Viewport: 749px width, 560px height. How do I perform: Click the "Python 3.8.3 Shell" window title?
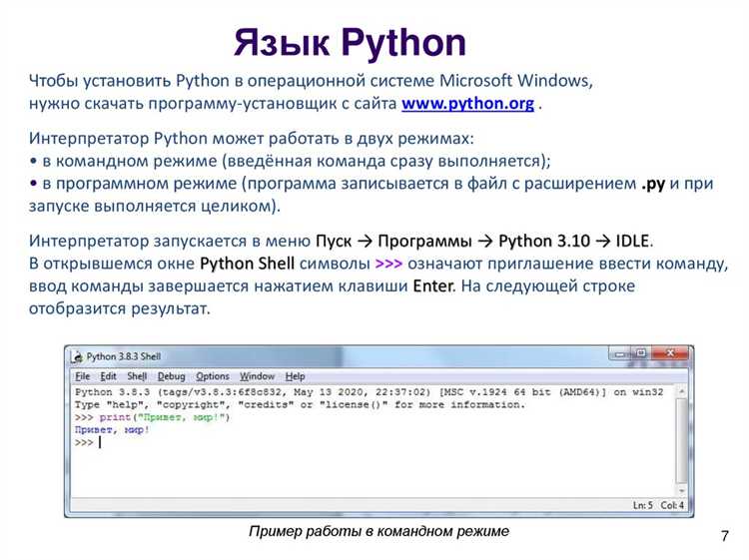click(123, 356)
